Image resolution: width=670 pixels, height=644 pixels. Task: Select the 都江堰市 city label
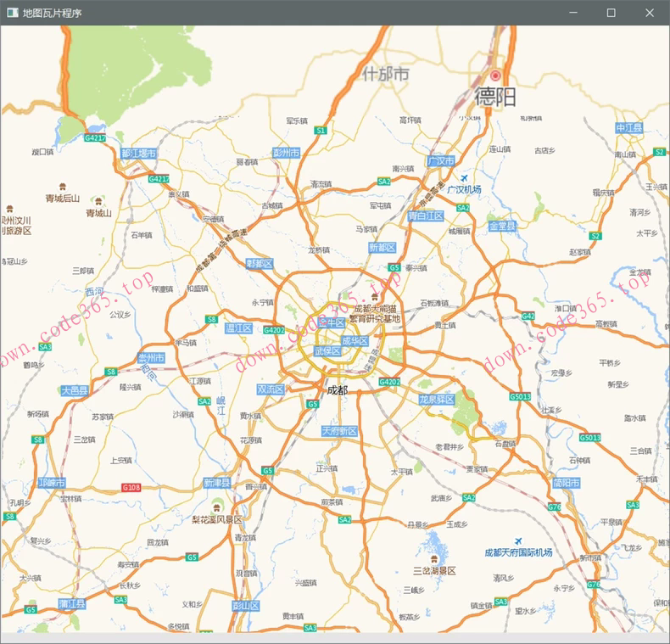pyautogui.click(x=138, y=154)
